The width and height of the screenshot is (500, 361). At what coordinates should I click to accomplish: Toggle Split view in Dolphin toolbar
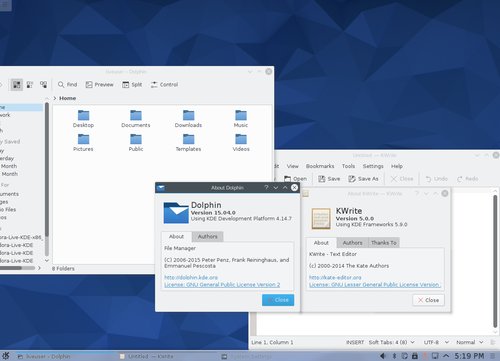coord(132,85)
